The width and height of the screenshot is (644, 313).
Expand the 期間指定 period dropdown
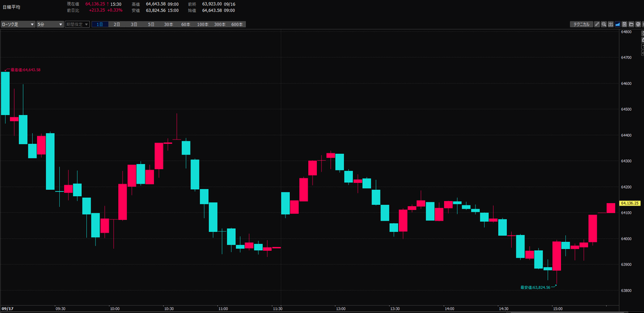click(x=77, y=25)
